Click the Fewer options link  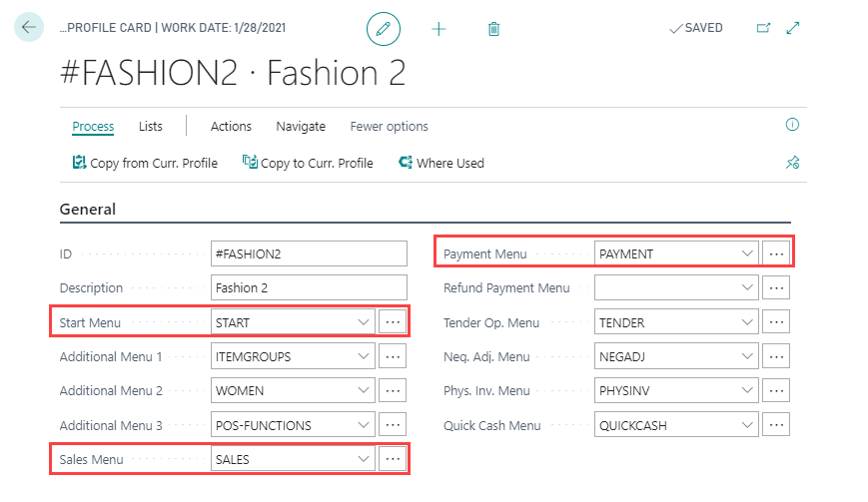point(389,127)
